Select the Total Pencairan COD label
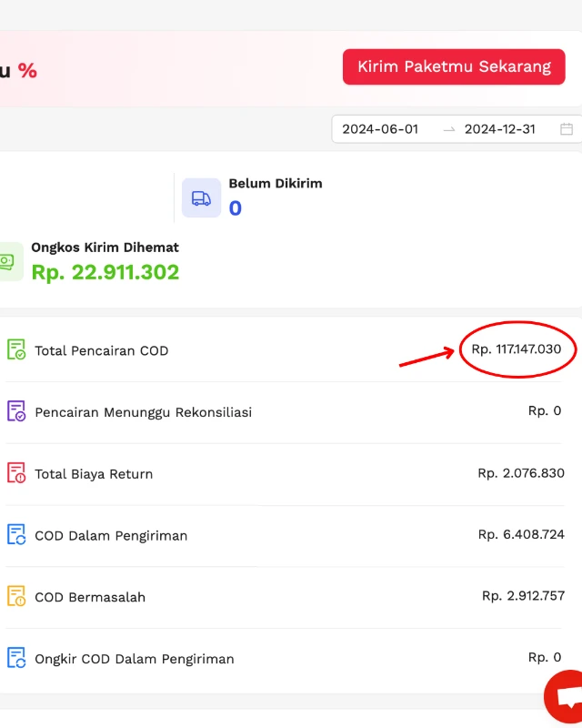The height and width of the screenshot is (728, 582). coord(102,350)
